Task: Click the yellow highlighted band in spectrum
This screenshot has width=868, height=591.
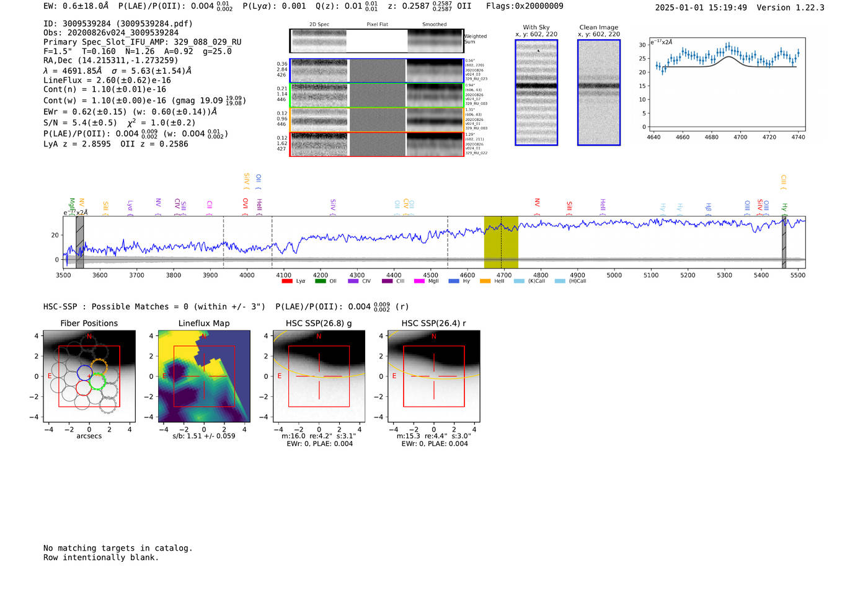Action: [501, 242]
